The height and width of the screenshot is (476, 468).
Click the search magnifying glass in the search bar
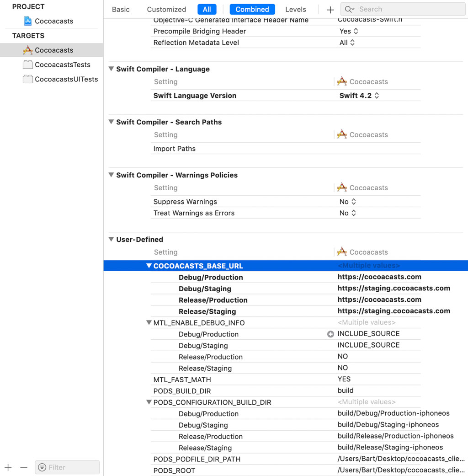coord(348,9)
